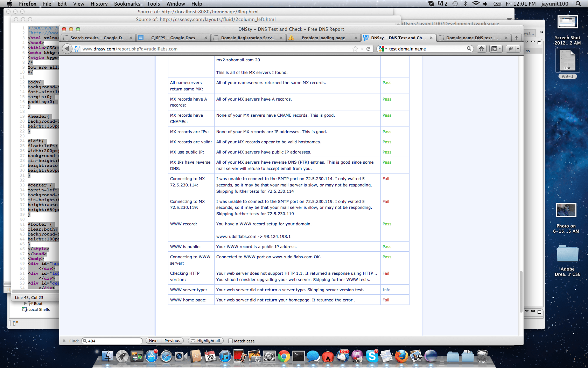Select the Photo on 6-15 desktop image
This screenshot has height=368, width=588.
pyautogui.click(x=566, y=218)
